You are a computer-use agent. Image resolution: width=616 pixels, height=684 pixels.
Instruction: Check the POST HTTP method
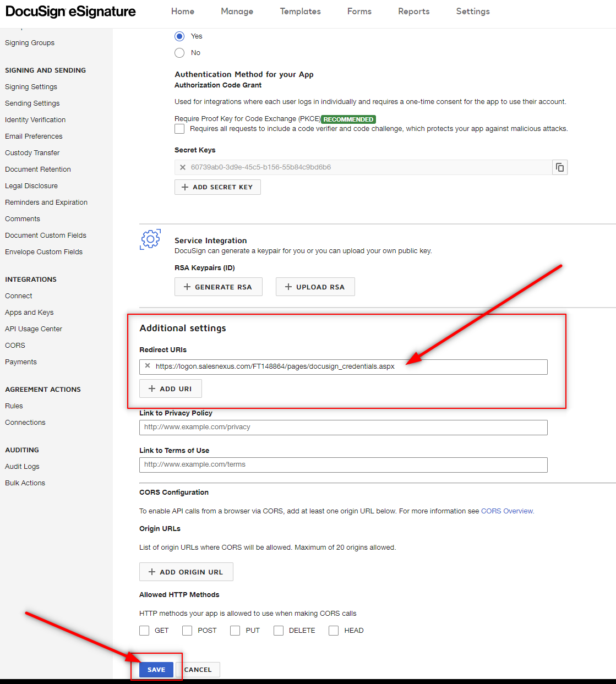187,631
